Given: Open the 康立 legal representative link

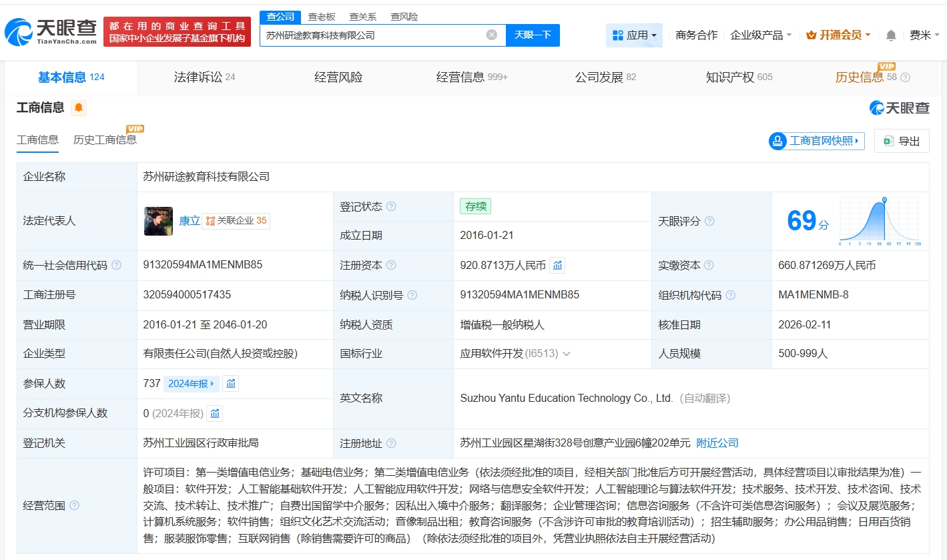Looking at the screenshot, I should pos(190,221).
